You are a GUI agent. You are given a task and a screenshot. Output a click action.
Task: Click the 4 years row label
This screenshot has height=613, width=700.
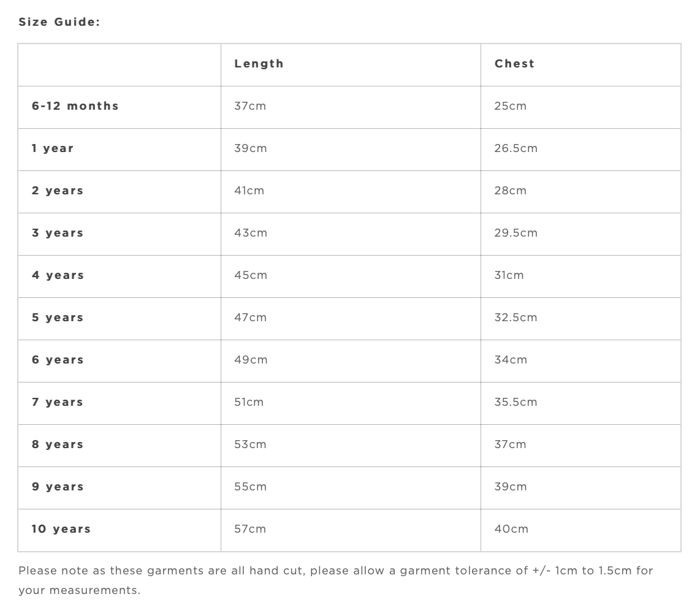(58, 275)
